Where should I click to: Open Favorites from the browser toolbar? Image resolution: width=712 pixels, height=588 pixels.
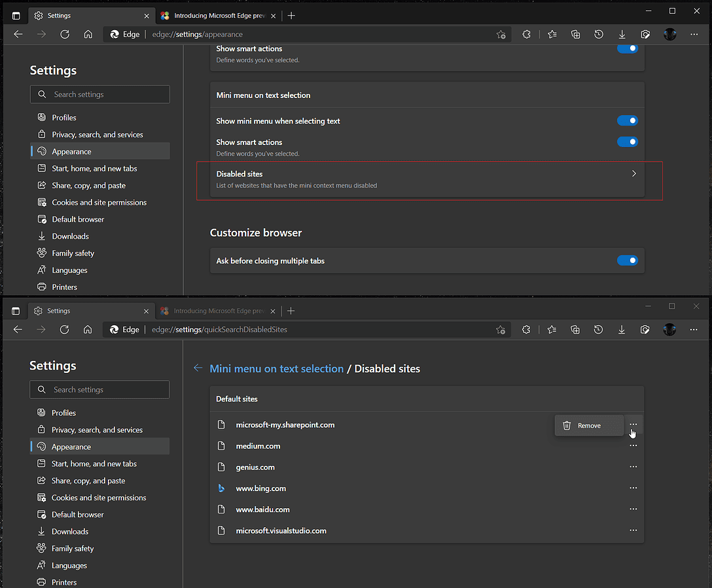tap(552, 34)
